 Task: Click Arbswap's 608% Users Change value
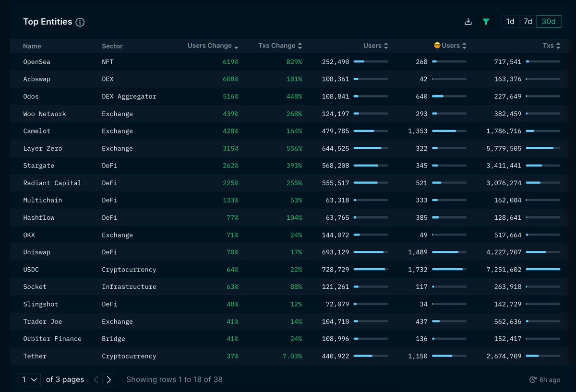230,79
